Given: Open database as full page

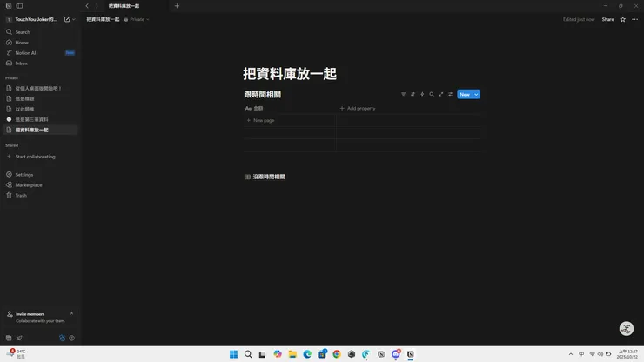Looking at the screenshot, I should click(441, 94).
